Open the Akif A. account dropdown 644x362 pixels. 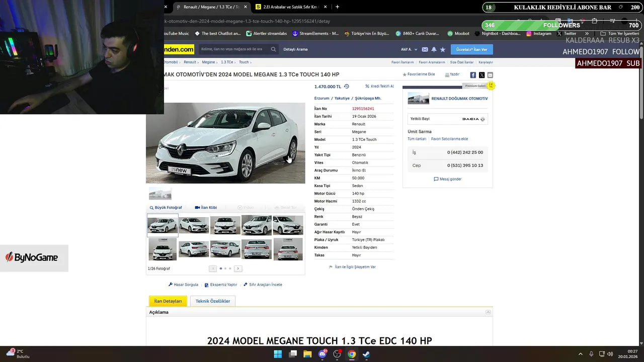(x=409, y=49)
